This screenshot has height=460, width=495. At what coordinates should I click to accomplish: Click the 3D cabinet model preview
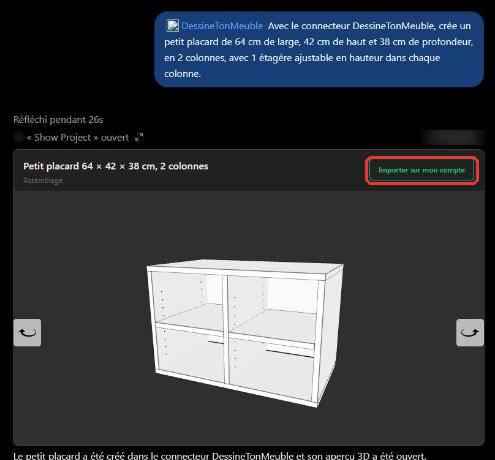tap(245, 333)
